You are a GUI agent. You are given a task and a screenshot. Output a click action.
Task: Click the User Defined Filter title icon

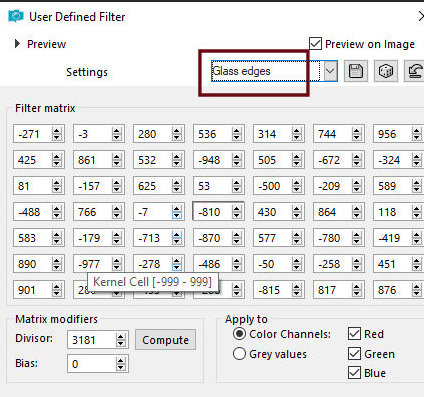(x=16, y=16)
